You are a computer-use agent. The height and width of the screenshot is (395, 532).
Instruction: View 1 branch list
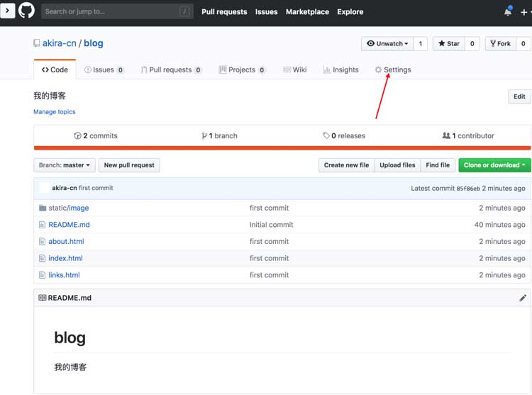point(219,136)
